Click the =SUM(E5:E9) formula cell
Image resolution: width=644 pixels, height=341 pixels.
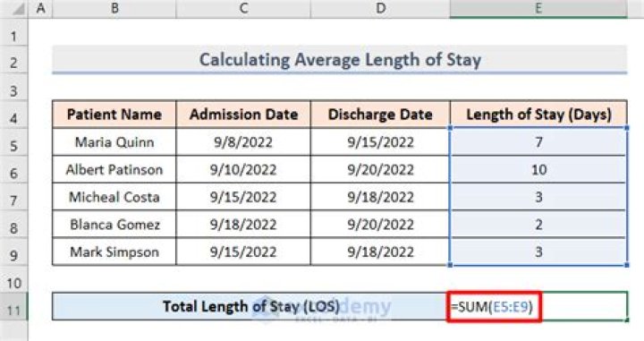[538, 306]
